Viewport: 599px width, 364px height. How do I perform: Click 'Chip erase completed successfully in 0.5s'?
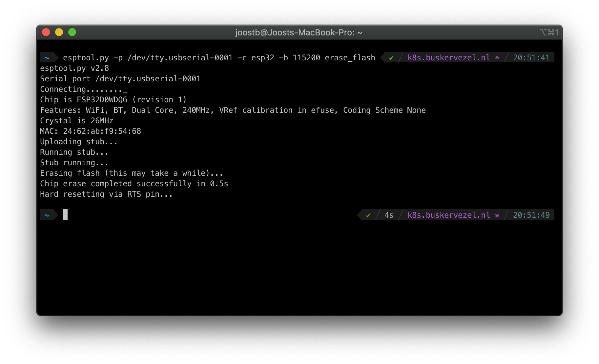[x=134, y=184]
